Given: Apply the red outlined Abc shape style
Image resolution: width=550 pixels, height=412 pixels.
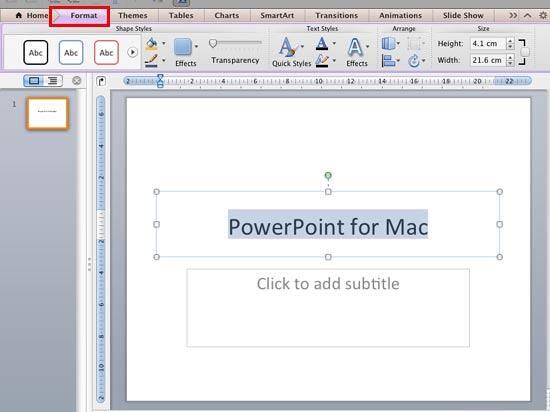Looking at the screenshot, I should coord(106,53).
